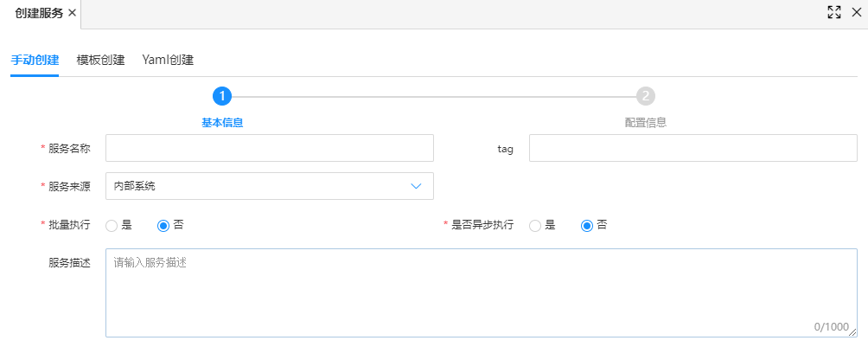
Task: Switch to the 模板创建 tab
Action: [101, 61]
